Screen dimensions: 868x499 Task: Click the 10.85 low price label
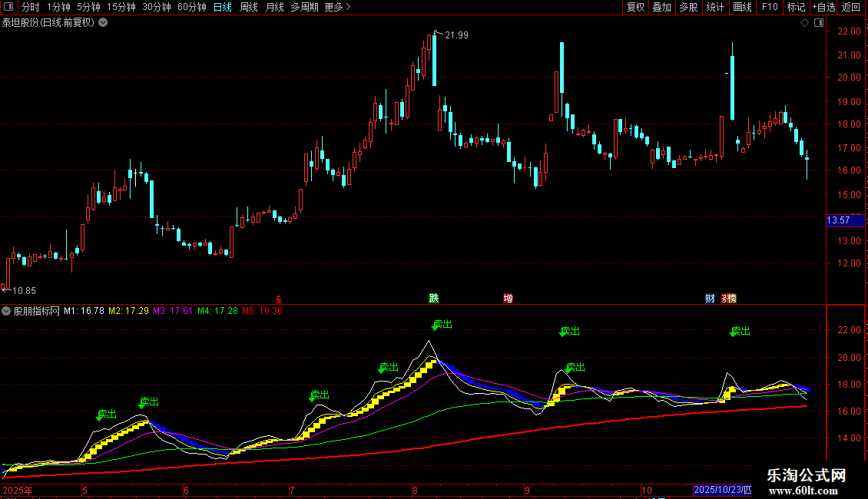(x=24, y=290)
